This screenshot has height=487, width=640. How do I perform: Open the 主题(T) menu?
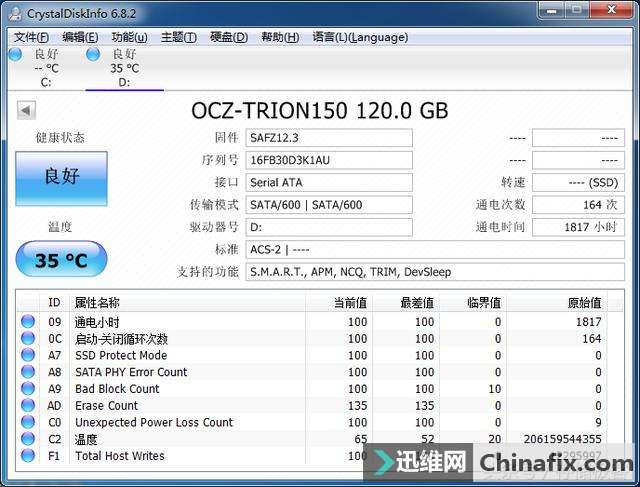coord(178,37)
